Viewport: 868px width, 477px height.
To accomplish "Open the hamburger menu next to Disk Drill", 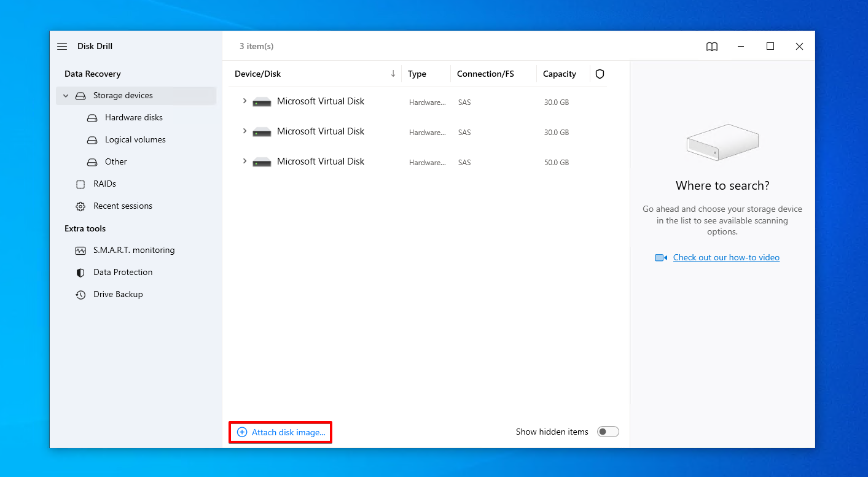I will click(62, 47).
